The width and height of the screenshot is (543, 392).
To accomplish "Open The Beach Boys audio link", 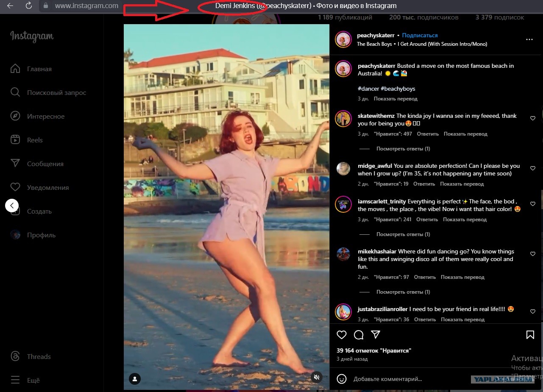I will (x=422, y=44).
